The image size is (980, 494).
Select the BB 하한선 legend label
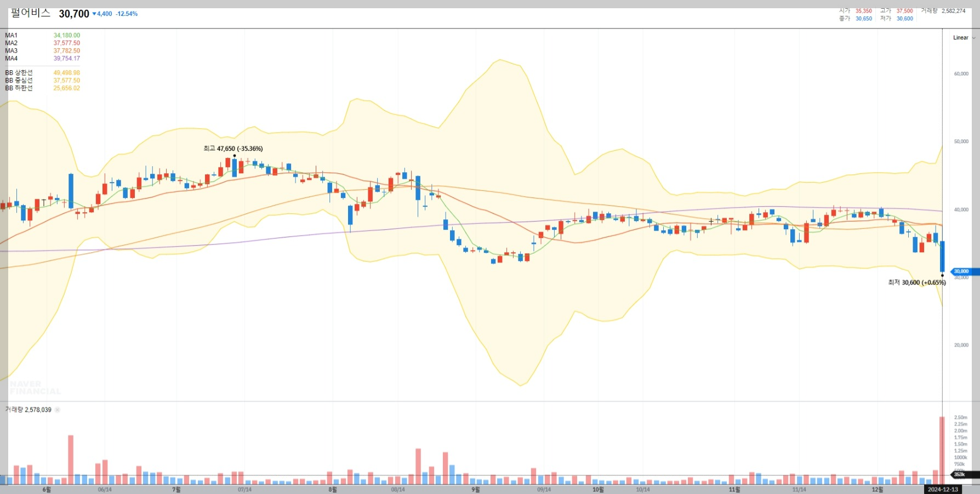click(19, 88)
